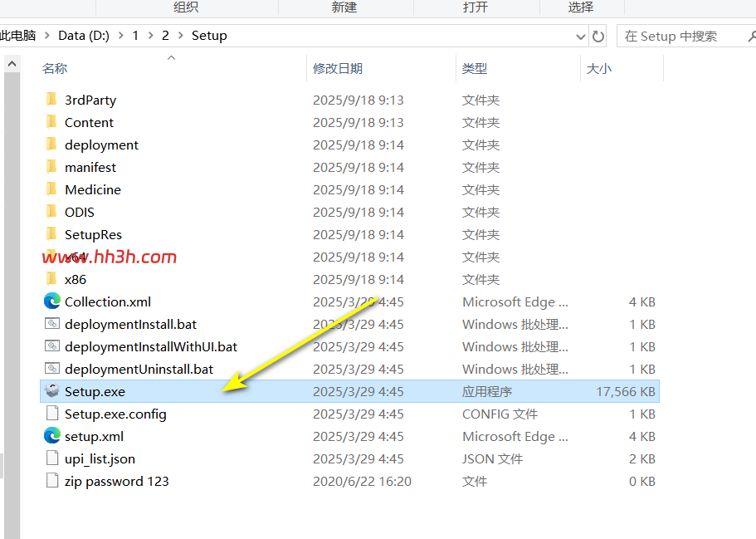Screen dimensions: 756x539
Task: Navigate to Data (D:) in the breadcrumb
Action: pos(84,36)
